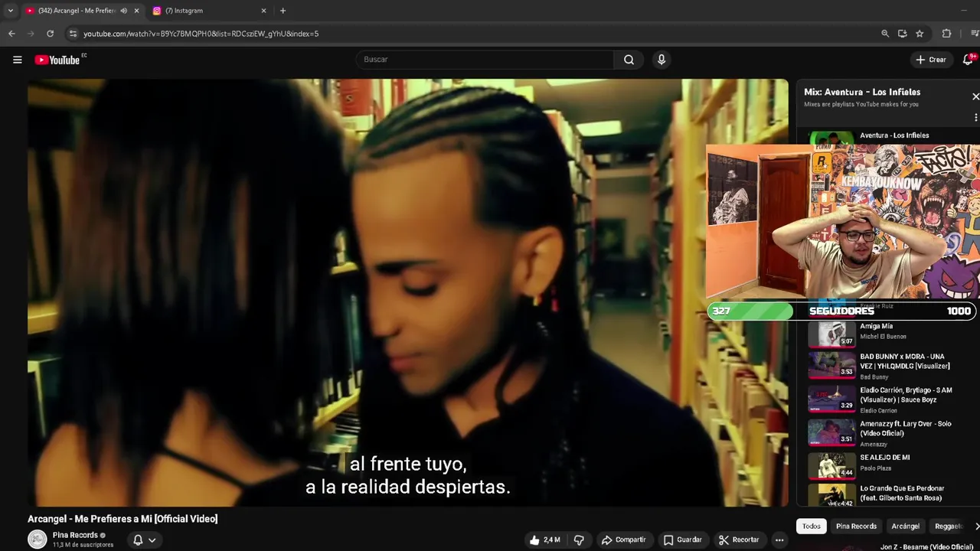This screenshot has height=551, width=980.
Task: Click the address bar URL
Action: pyautogui.click(x=201, y=34)
